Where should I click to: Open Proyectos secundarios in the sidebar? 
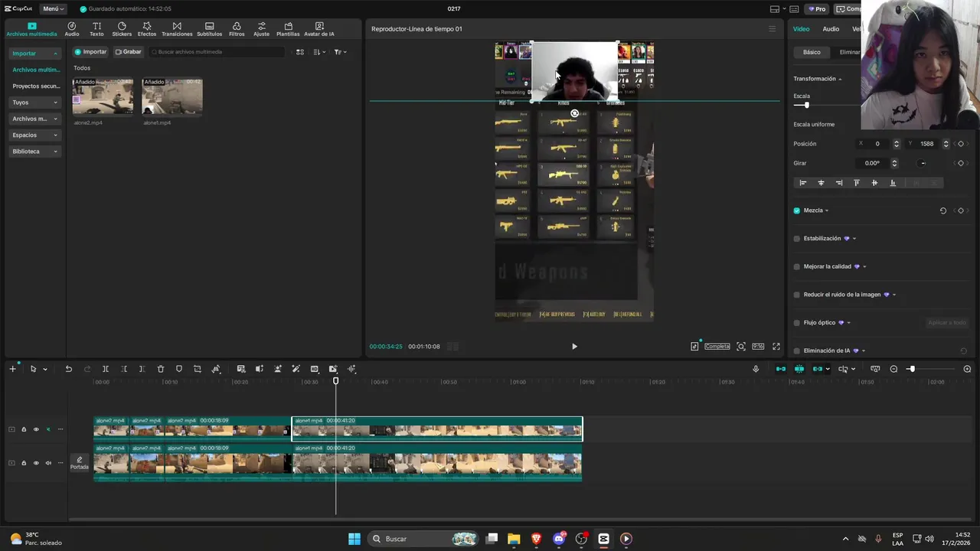point(36,86)
